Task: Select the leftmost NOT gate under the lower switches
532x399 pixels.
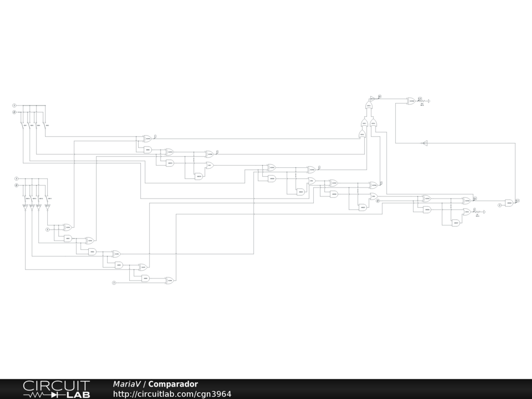Action: click(25, 207)
